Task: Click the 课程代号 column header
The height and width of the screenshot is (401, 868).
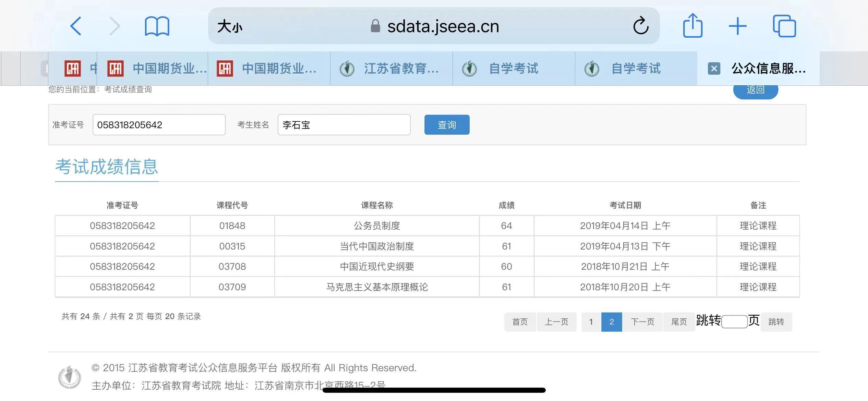Action: pos(232,205)
